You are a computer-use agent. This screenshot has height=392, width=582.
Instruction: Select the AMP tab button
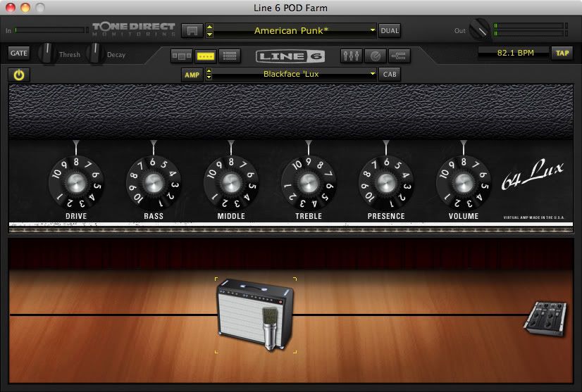192,75
